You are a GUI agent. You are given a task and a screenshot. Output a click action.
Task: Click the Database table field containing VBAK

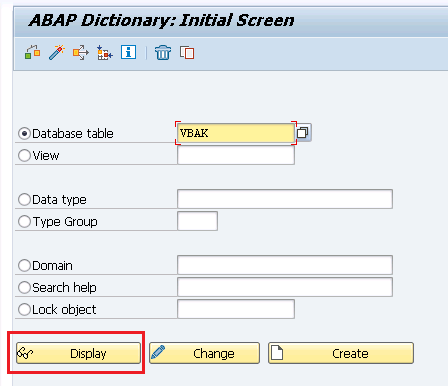tap(236, 133)
